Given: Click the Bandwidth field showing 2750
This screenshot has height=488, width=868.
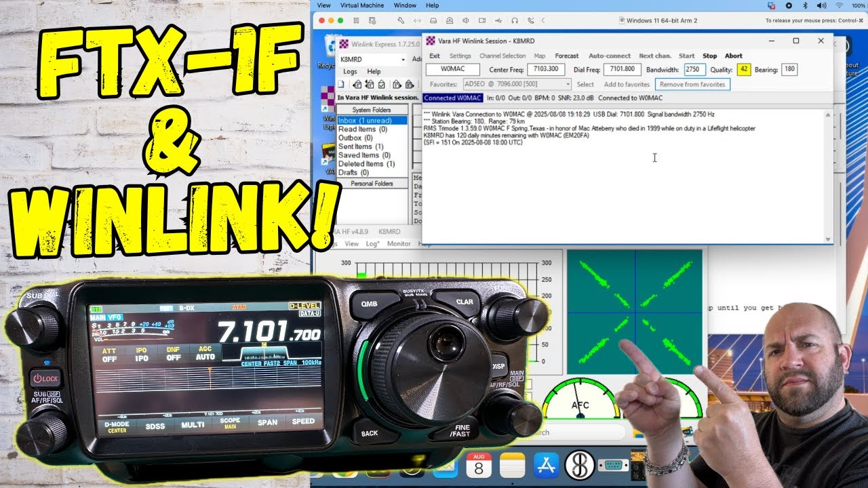Looking at the screenshot, I should 694,69.
